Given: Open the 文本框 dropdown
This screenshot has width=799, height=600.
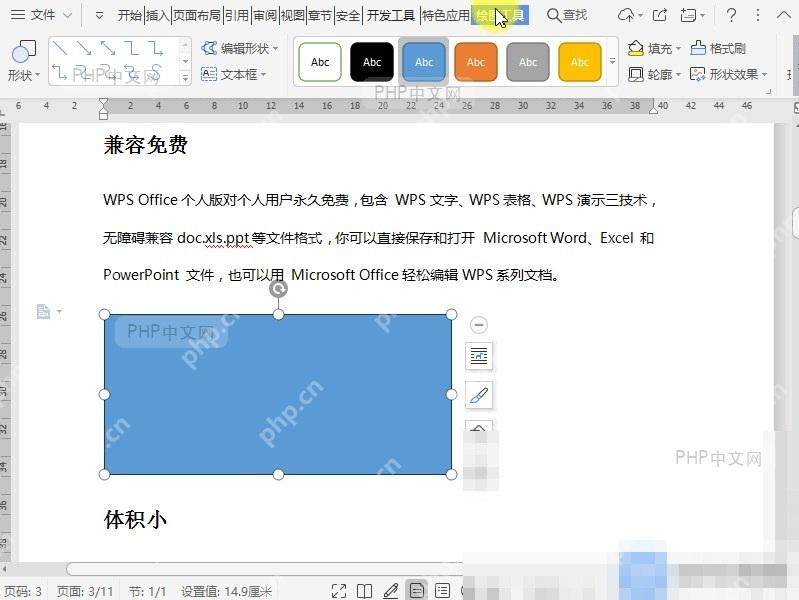Looking at the screenshot, I should coord(233,74).
